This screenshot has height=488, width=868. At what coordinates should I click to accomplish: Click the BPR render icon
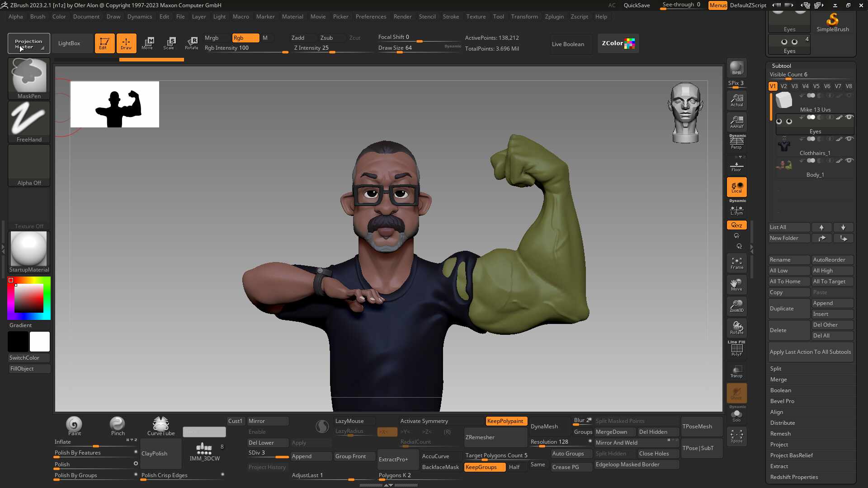tap(736, 68)
